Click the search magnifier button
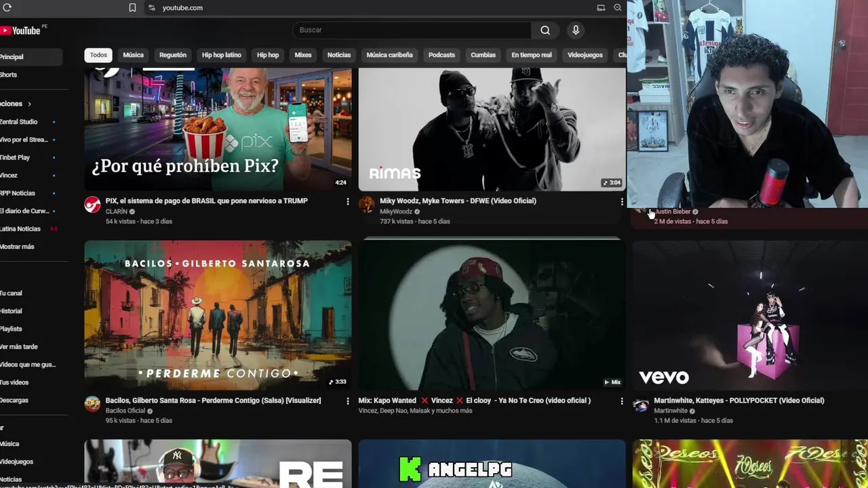868x488 pixels. 545,30
